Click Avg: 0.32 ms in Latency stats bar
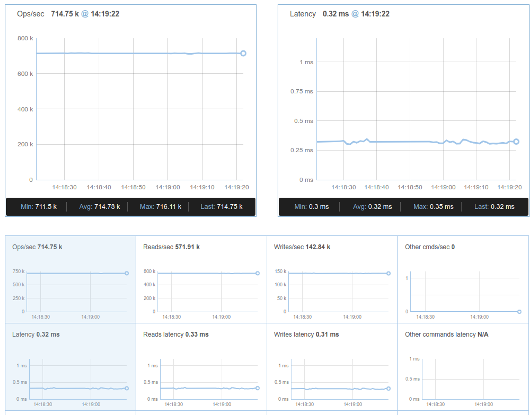The height and width of the screenshot is (415, 532). coord(372,207)
